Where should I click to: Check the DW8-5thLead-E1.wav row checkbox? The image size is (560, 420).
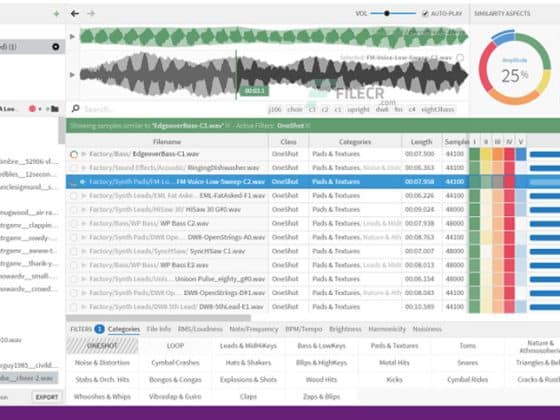74,307
